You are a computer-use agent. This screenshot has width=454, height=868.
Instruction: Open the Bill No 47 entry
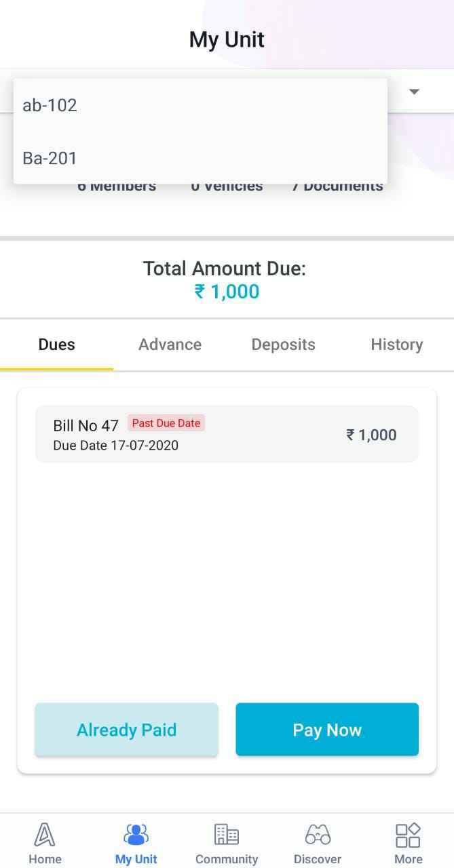[x=227, y=434]
